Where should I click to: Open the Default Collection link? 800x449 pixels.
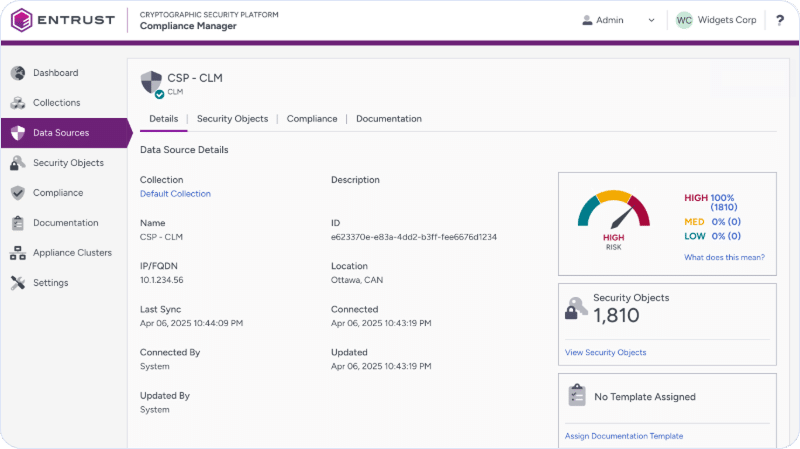point(175,194)
